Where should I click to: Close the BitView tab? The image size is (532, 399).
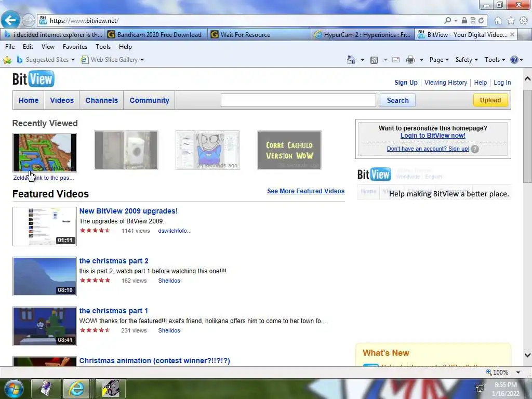tap(512, 34)
